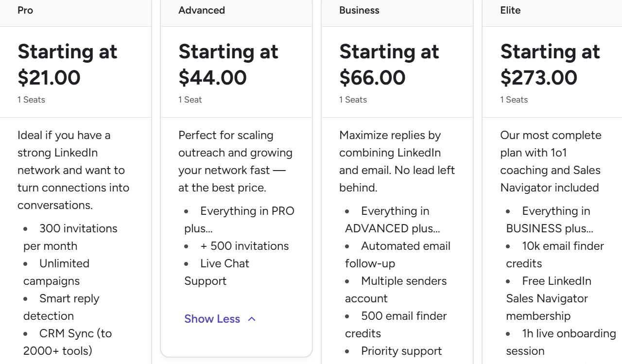Viewport: 622px width, 364px height.
Task: Select the Business plan title
Action: point(359,10)
